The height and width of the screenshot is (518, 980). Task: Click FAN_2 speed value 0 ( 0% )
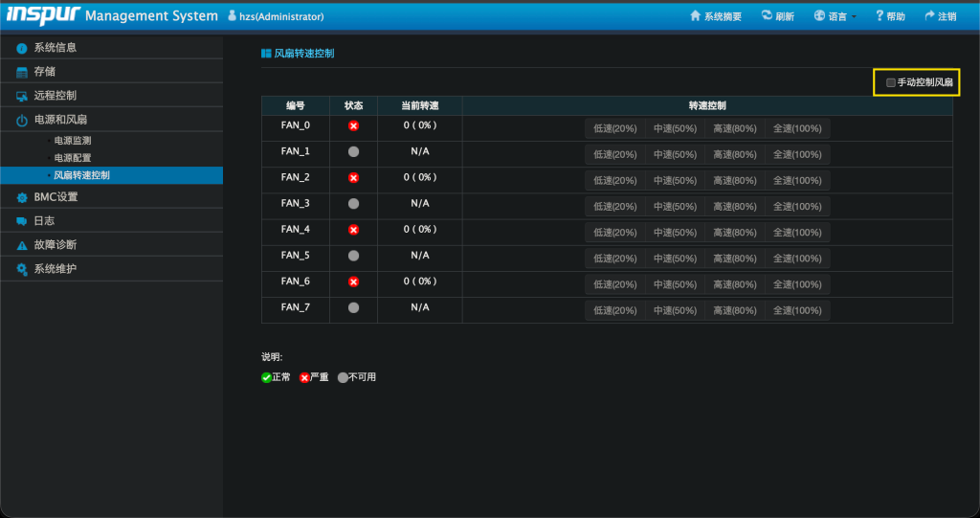(420, 177)
